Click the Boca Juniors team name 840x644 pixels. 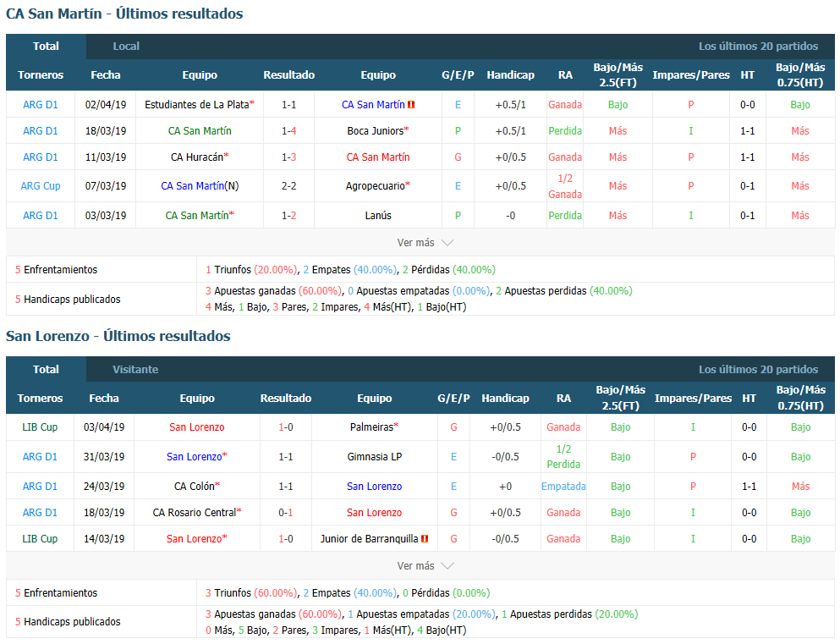click(377, 131)
